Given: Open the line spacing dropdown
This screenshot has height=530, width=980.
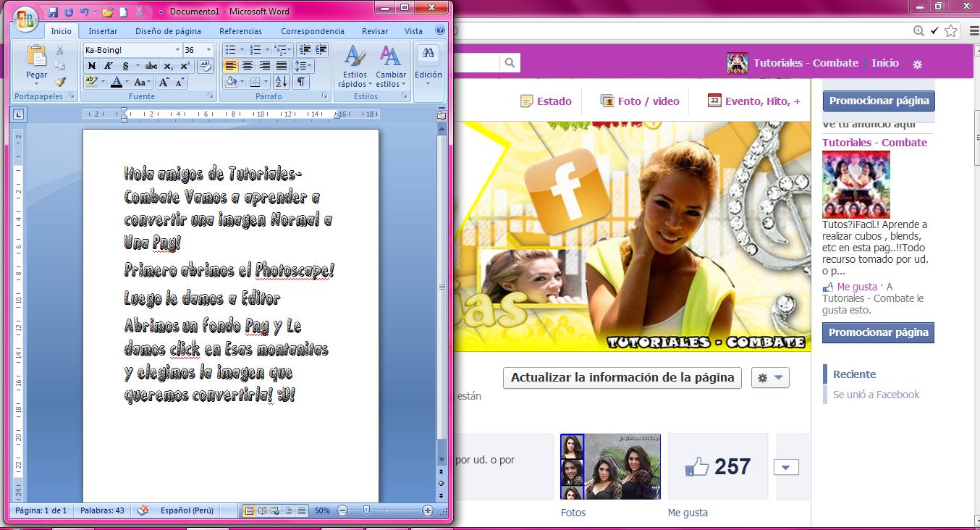Looking at the screenshot, I should tap(302, 66).
